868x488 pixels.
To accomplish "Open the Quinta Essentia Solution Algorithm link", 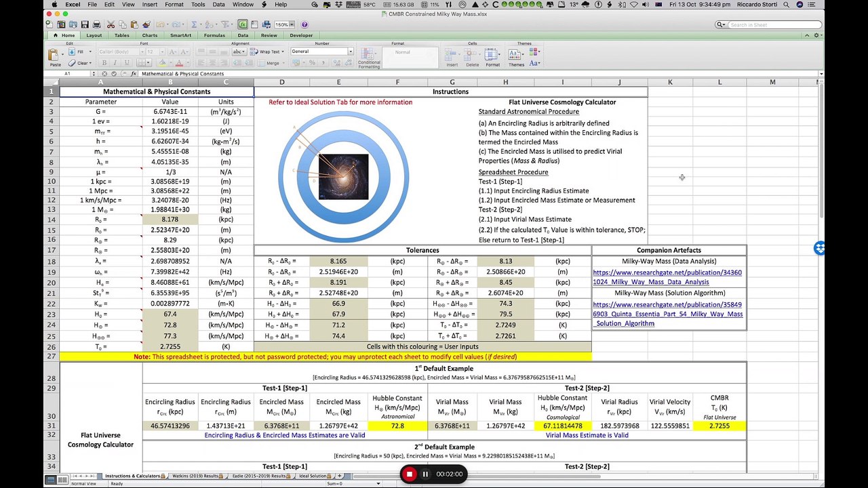I will point(667,314).
